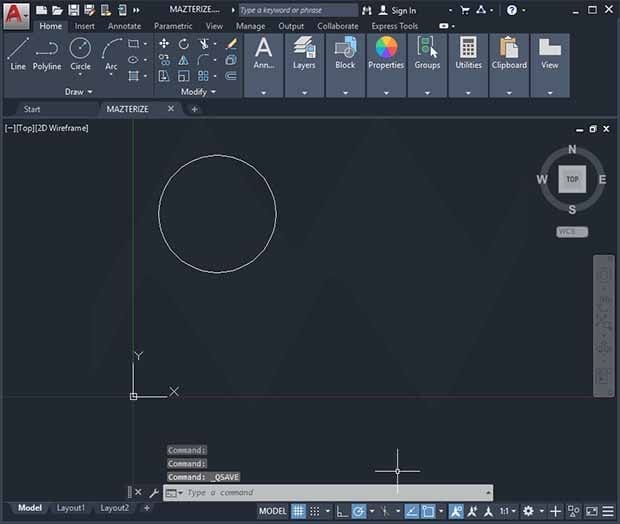620x524 pixels.
Task: Activate the Fillet tool
Action: 203,60
